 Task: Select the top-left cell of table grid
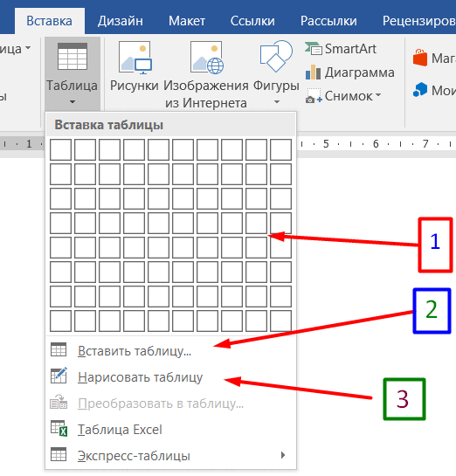pos(61,149)
